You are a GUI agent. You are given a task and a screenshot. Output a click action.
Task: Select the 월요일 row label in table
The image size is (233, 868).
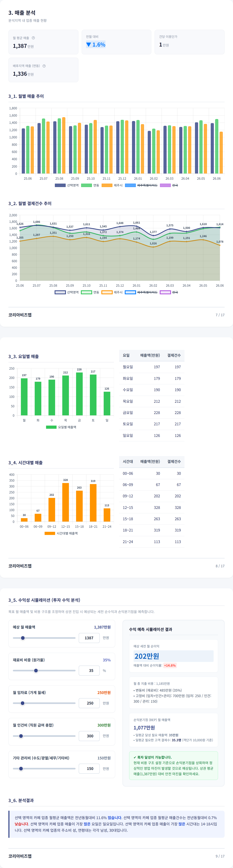click(x=128, y=367)
